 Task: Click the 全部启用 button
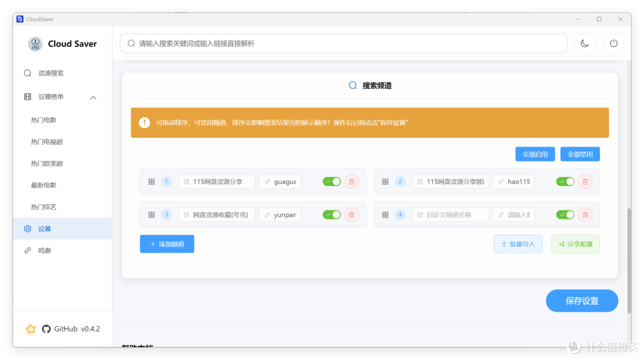[535, 154]
